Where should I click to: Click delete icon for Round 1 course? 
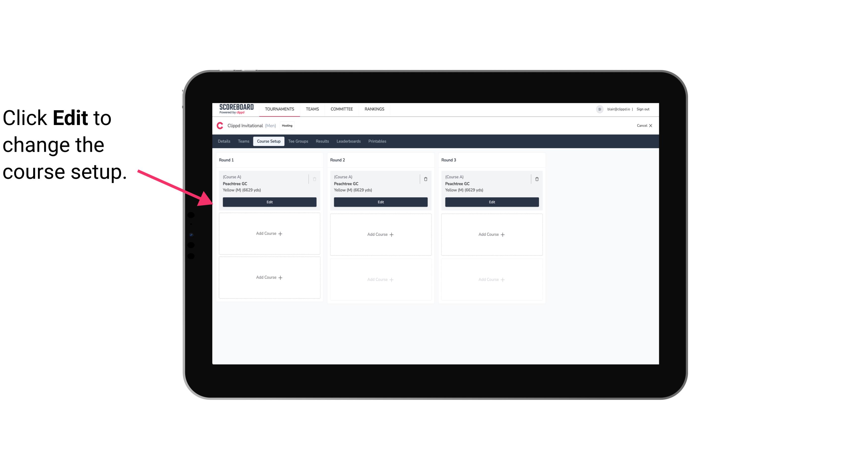point(315,179)
